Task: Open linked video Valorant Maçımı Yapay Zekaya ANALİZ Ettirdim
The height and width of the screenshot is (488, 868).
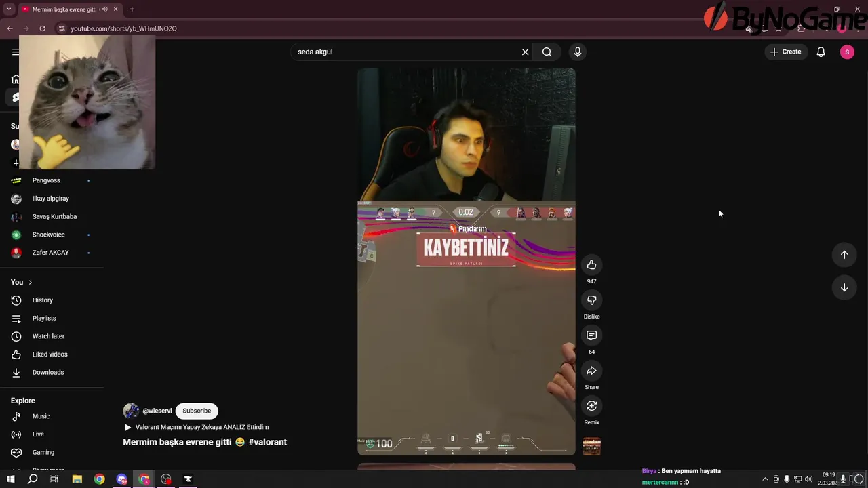Action: [x=197, y=427]
